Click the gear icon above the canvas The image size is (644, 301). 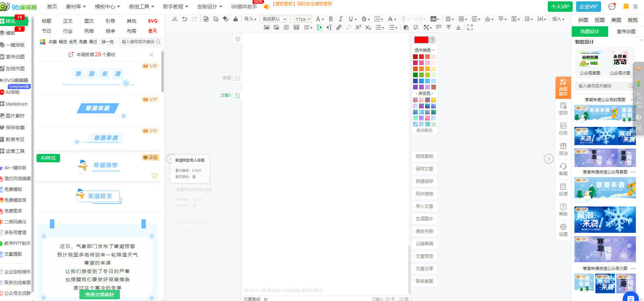click(x=238, y=39)
